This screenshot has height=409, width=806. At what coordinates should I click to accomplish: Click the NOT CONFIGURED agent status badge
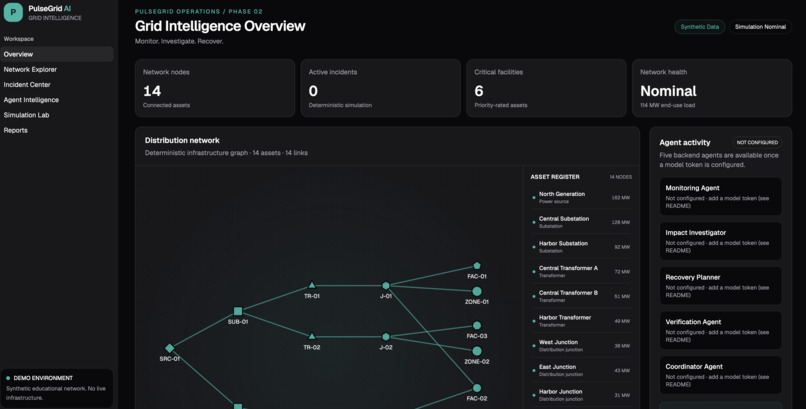(757, 142)
